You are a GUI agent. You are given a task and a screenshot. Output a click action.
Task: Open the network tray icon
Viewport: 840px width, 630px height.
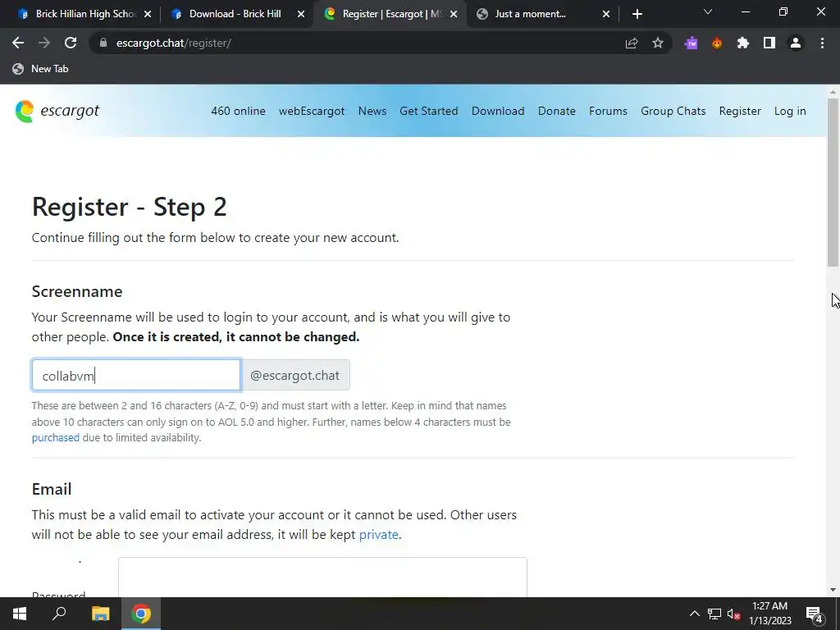[x=714, y=614]
